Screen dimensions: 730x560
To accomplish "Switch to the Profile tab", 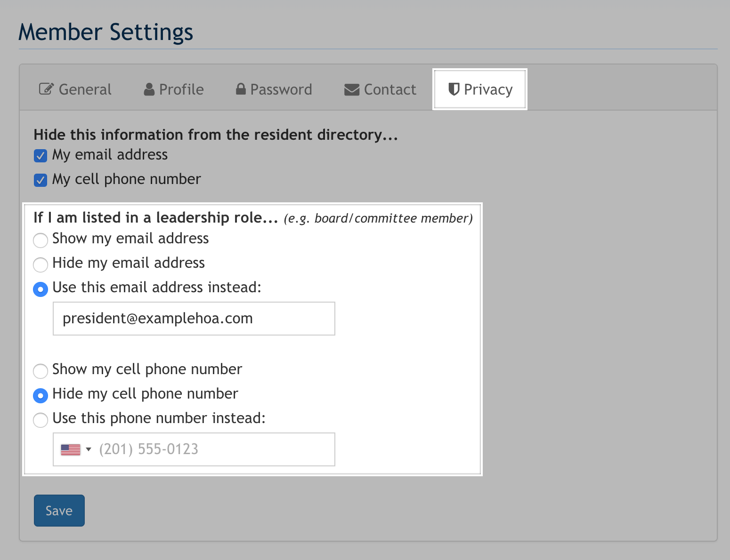I will coord(174,89).
